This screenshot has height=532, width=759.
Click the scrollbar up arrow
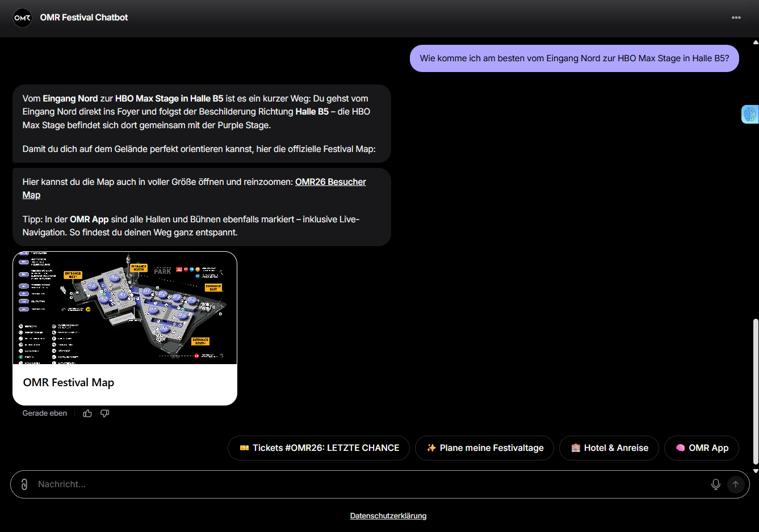tap(756, 42)
